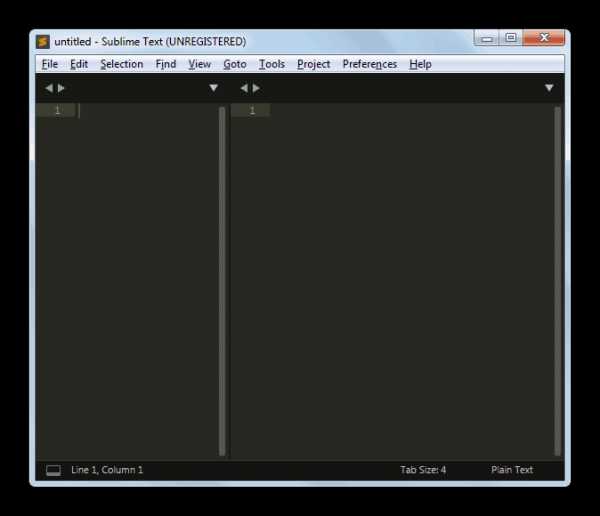Click the left pane vertical scrollbar

222,281
